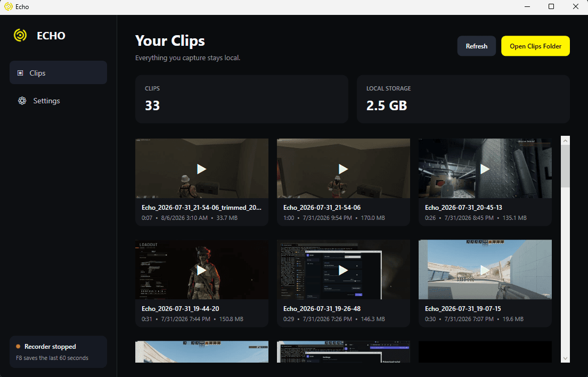Minimize the Echo window
Image resolution: width=588 pixels, height=377 pixels.
[x=527, y=6]
